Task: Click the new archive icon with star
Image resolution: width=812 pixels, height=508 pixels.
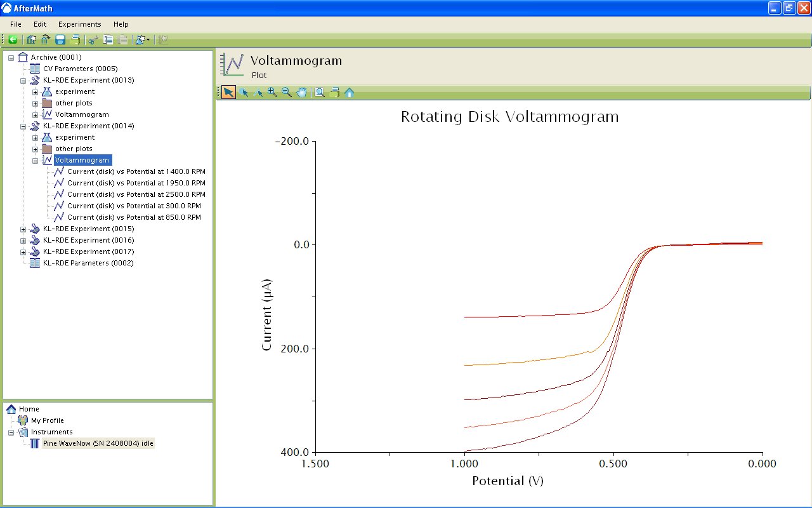Action: [31, 39]
